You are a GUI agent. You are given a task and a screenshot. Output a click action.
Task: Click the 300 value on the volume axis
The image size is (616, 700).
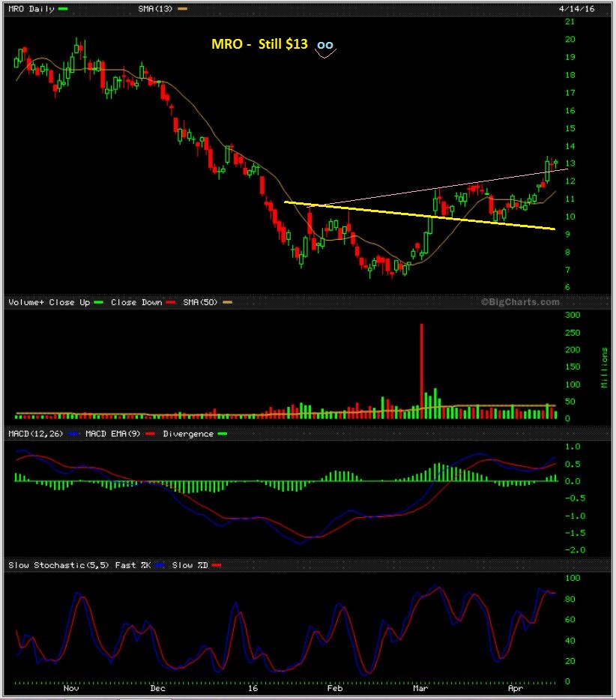(x=573, y=316)
